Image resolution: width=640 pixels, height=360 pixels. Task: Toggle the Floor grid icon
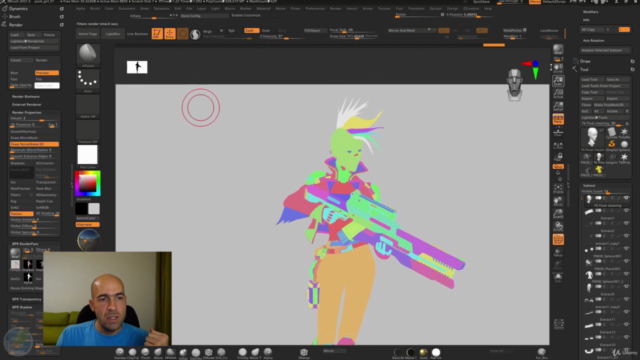(558, 132)
